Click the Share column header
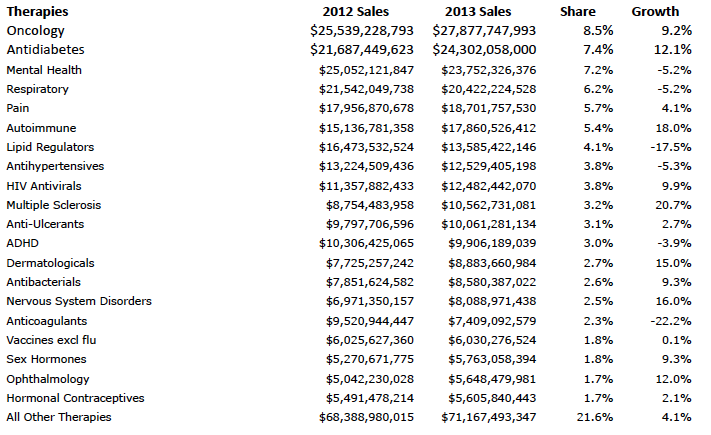The height and width of the screenshot is (435, 711). [578, 11]
